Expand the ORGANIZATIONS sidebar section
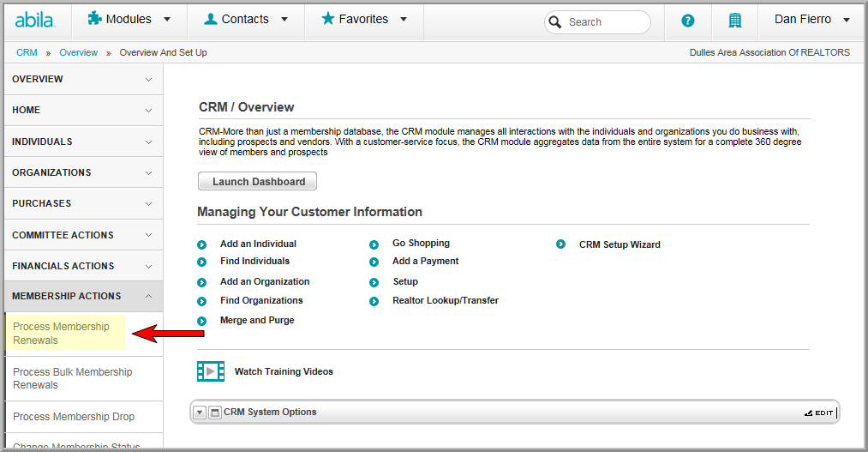 [x=148, y=173]
